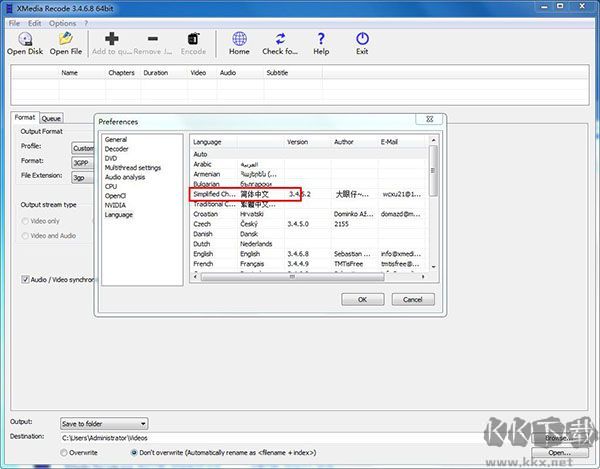Select Simplified Chinese language row
Viewport: 600px width, 469px height.
tap(309, 194)
